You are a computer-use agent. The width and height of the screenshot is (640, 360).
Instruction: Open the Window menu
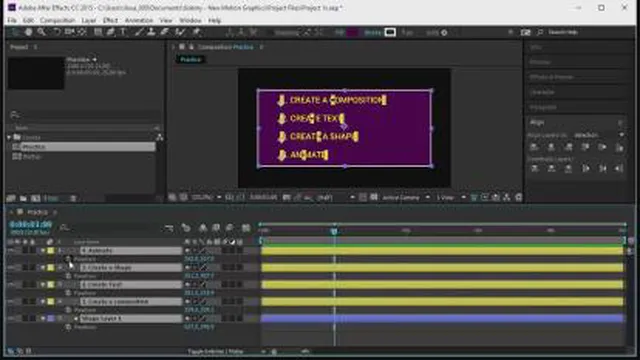[190, 20]
